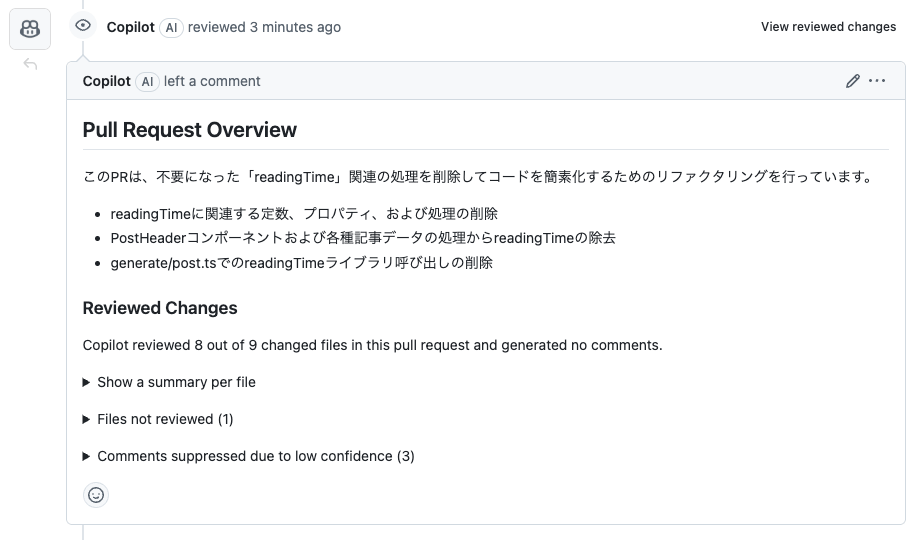
Task: Click the 'left a comment' text
Action: [212, 81]
